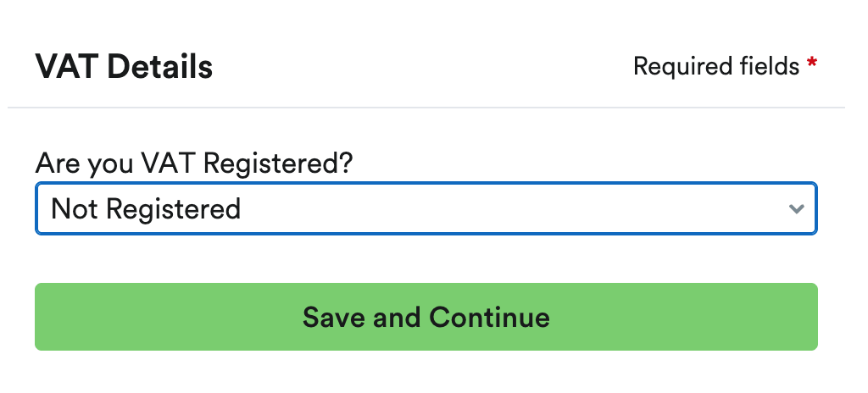Click the 'Are you VAT Registered?' label
The image size is (868, 393).
point(193,163)
